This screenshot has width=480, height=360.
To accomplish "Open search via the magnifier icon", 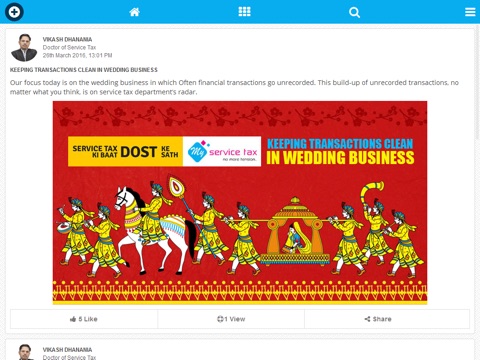I will 354,13.
